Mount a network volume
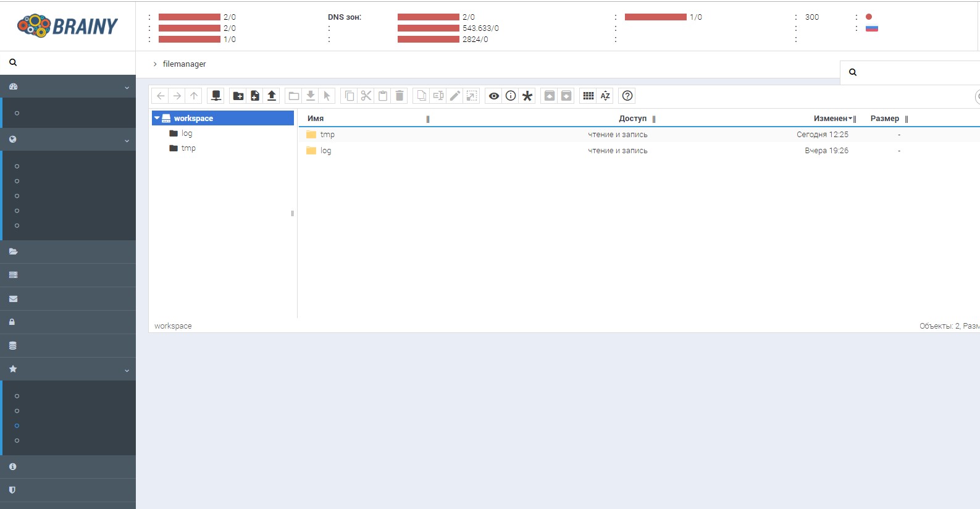The width and height of the screenshot is (980, 509). point(216,96)
